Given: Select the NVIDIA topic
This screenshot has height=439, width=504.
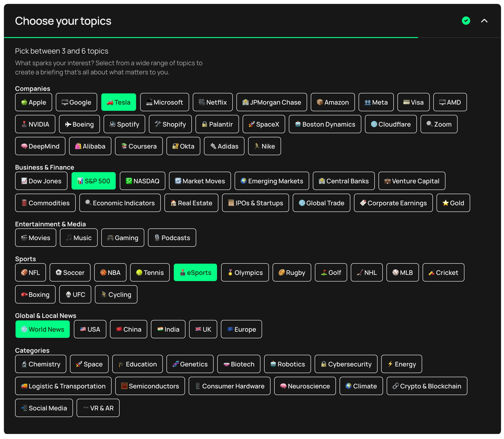Looking at the screenshot, I should pyautogui.click(x=35, y=124).
